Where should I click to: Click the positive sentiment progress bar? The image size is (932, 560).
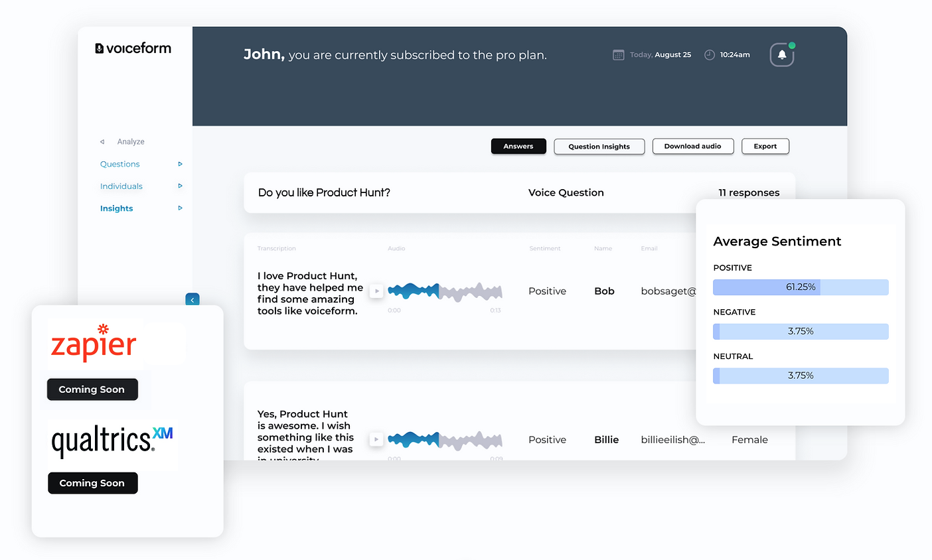[800, 287]
